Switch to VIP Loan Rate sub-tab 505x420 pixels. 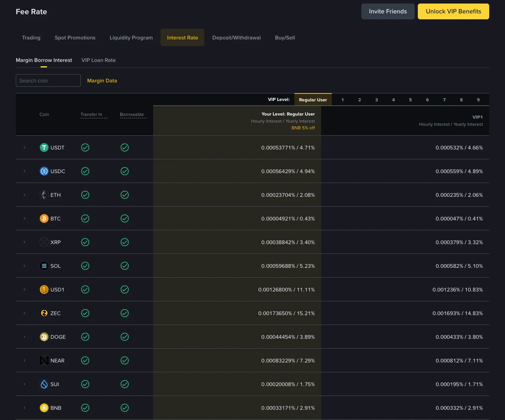pyautogui.click(x=99, y=60)
